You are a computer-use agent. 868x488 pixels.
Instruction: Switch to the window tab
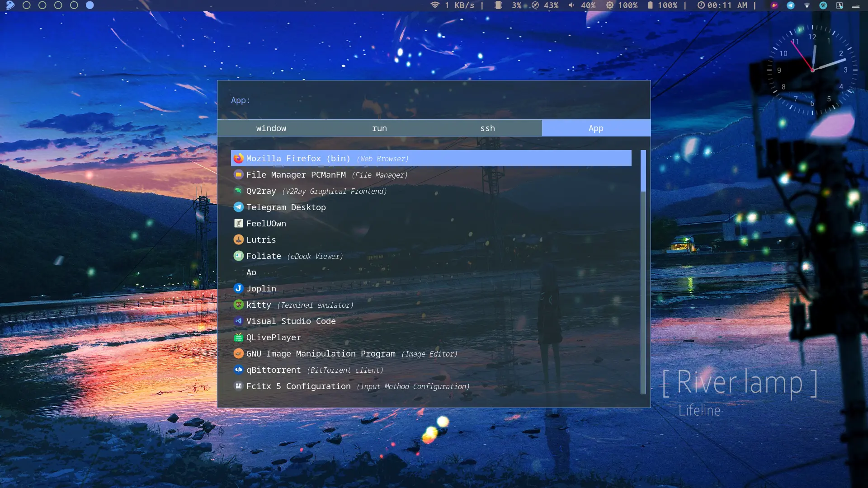[x=271, y=128]
